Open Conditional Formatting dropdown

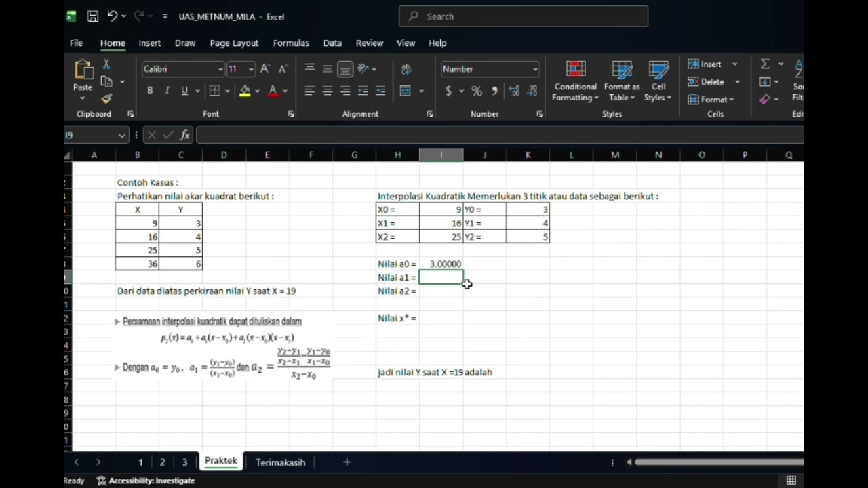coord(575,81)
